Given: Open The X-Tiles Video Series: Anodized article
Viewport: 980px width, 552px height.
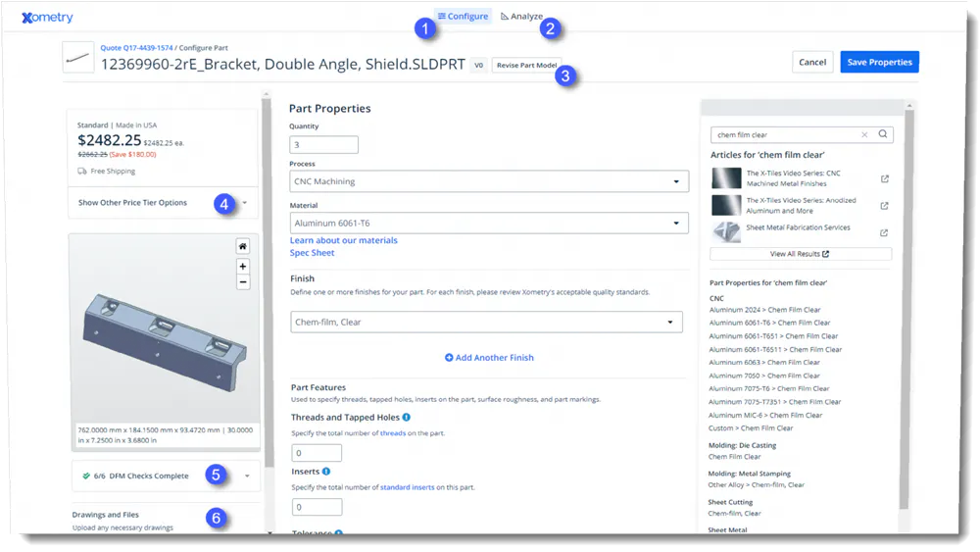Looking at the screenshot, I should click(801, 205).
